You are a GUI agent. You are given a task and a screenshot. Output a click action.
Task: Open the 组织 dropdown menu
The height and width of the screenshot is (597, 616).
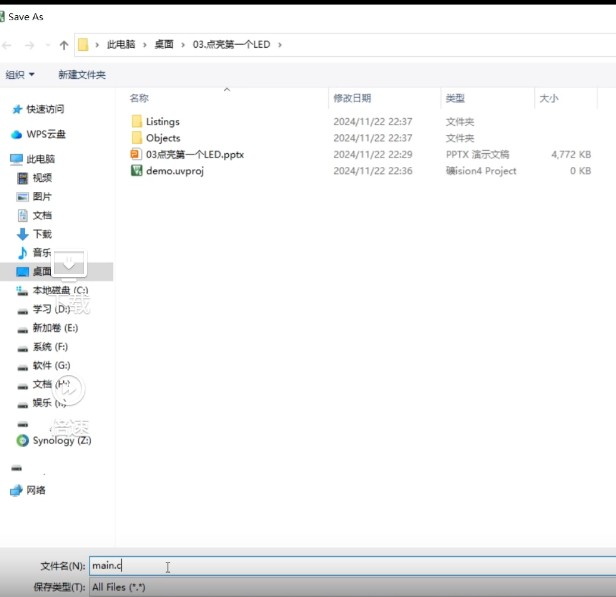pos(20,75)
